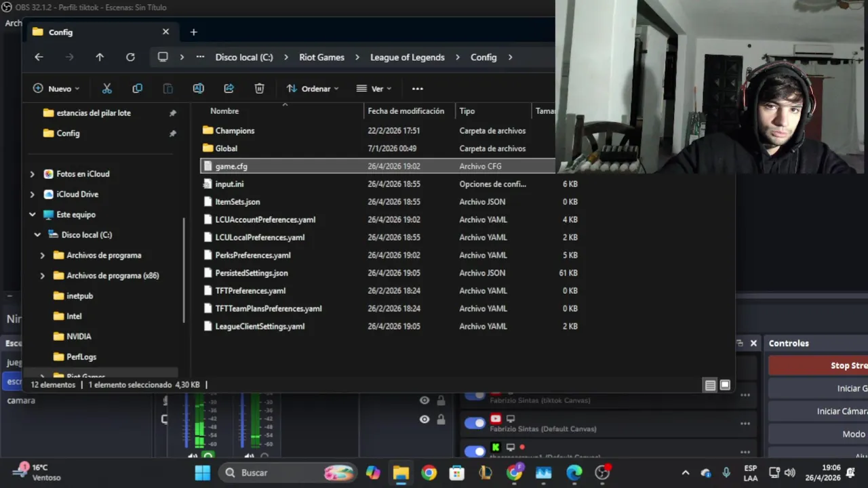Toggle upper lock icon in OBS sources
This screenshot has width=868, height=488.
click(x=441, y=401)
